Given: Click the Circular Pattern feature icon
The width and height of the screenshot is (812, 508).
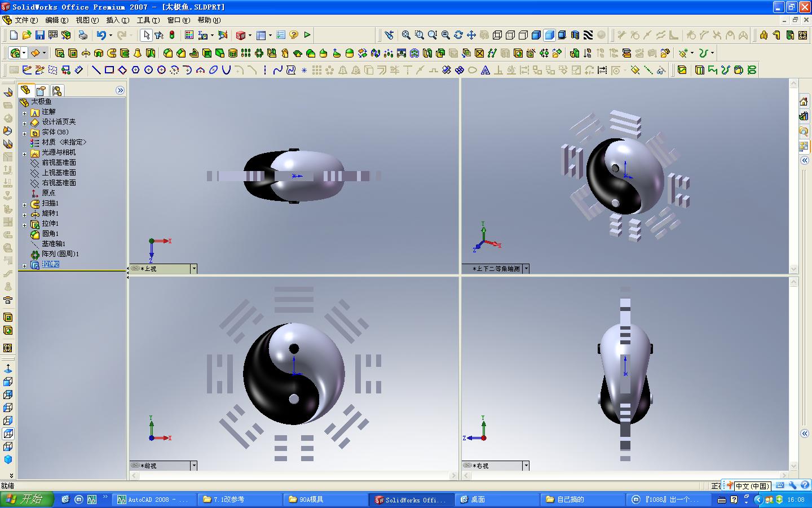Looking at the screenshot, I should (x=258, y=53).
